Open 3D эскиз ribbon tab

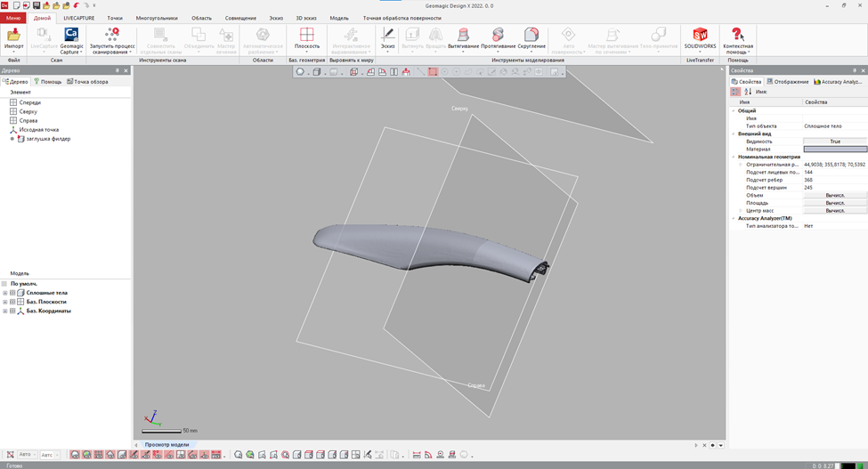click(306, 19)
